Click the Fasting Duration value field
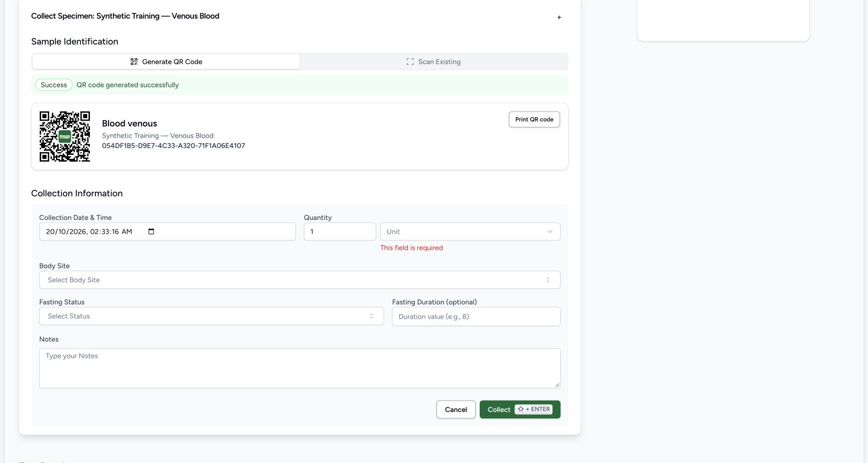Viewport: 868px width, 463px height. [x=476, y=317]
